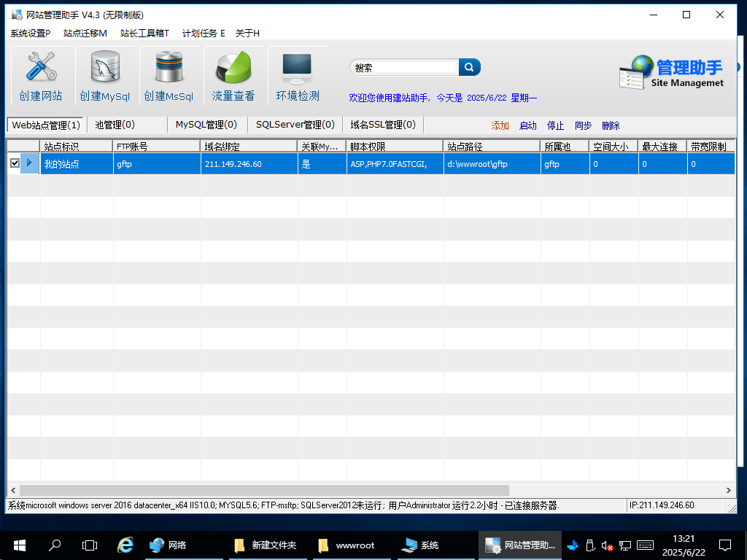
Task: Sort by the 最大连接 column header
Action: [662, 146]
